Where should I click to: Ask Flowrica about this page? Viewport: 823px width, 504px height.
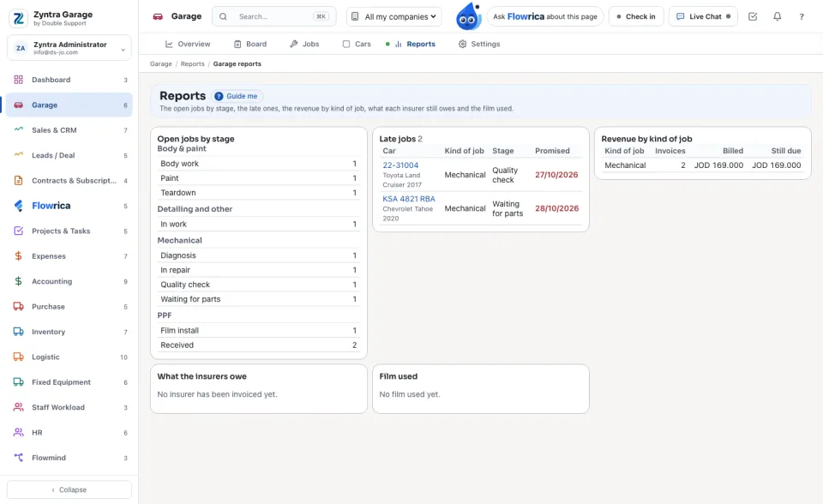545,16
